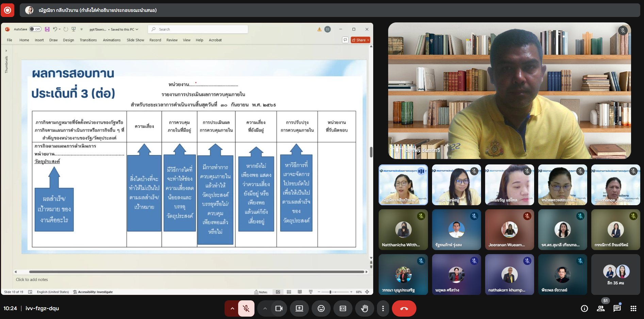
Task: Turn on closed captions
Action: (x=343, y=308)
